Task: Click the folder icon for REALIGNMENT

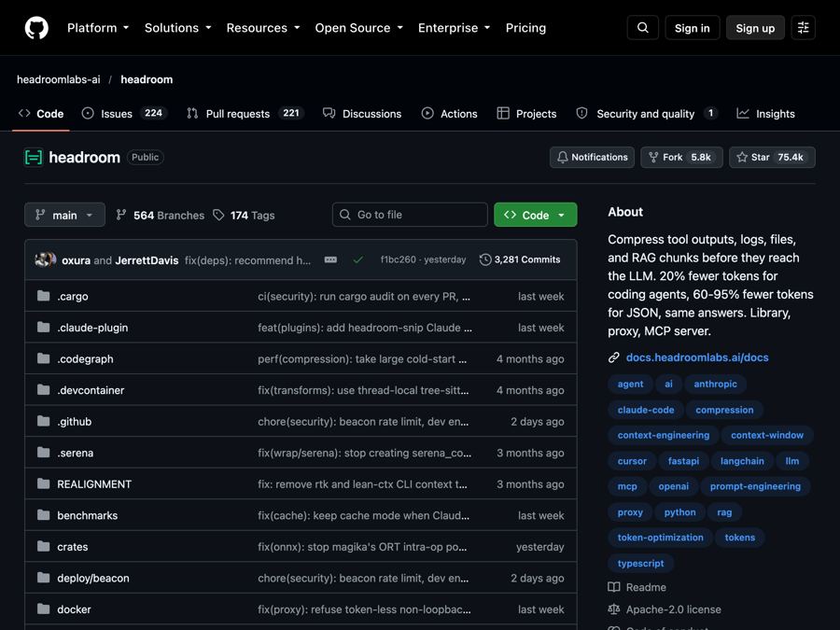Action: coord(43,483)
